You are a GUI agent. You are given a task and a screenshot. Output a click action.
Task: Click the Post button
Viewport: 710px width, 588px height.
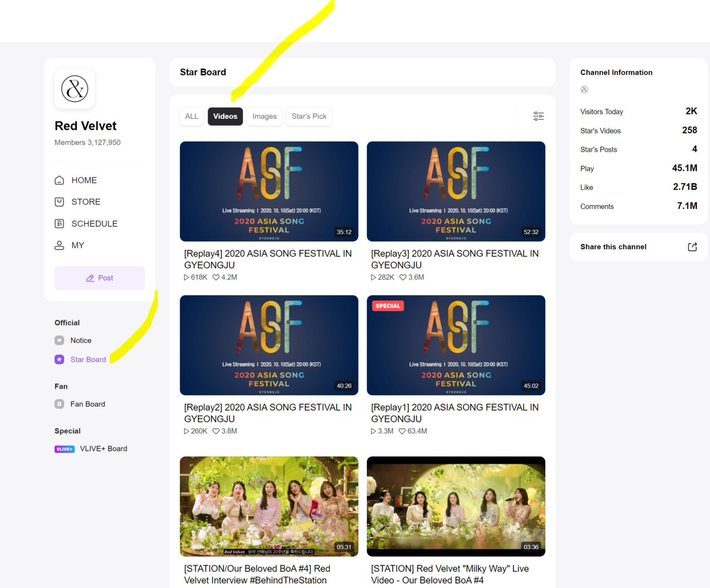coord(100,278)
